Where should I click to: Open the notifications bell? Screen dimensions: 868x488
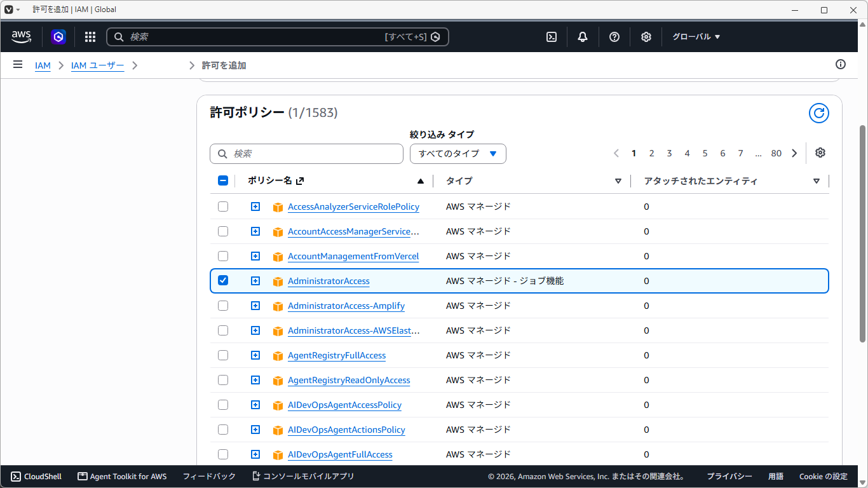583,37
